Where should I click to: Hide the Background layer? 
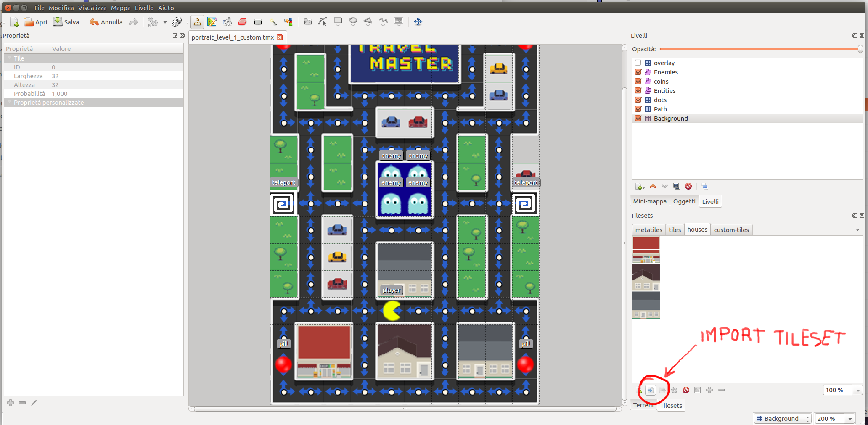638,118
